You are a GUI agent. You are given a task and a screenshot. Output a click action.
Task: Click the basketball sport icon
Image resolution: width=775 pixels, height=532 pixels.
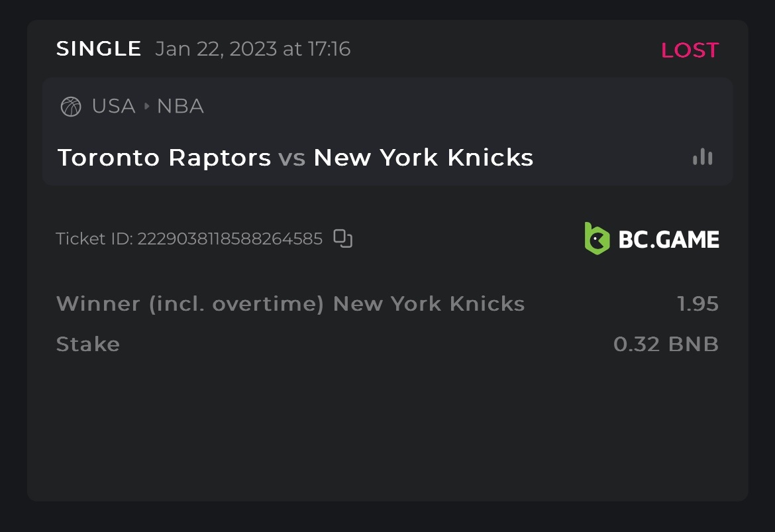pyautogui.click(x=71, y=107)
